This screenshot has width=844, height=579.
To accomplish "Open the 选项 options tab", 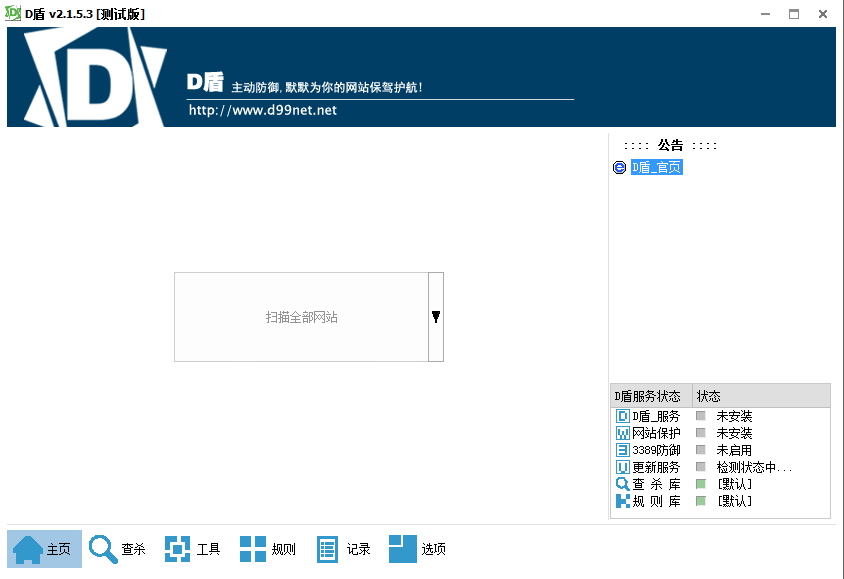I will 418,549.
